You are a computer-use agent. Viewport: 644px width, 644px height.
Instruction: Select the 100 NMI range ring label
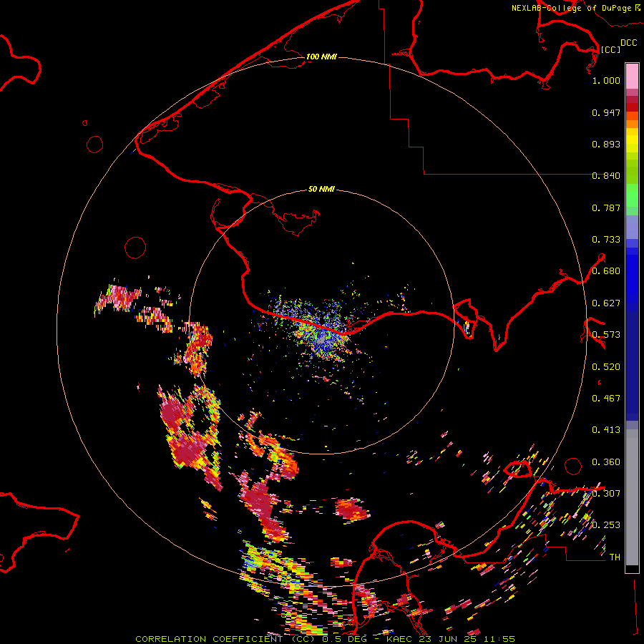tap(321, 57)
